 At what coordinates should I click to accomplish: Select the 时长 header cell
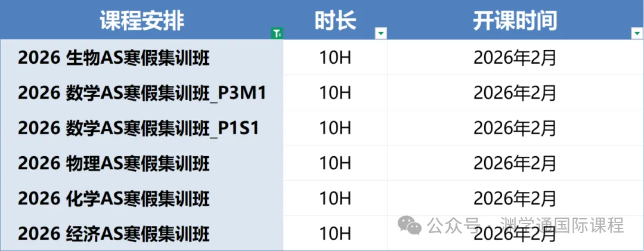335,20
